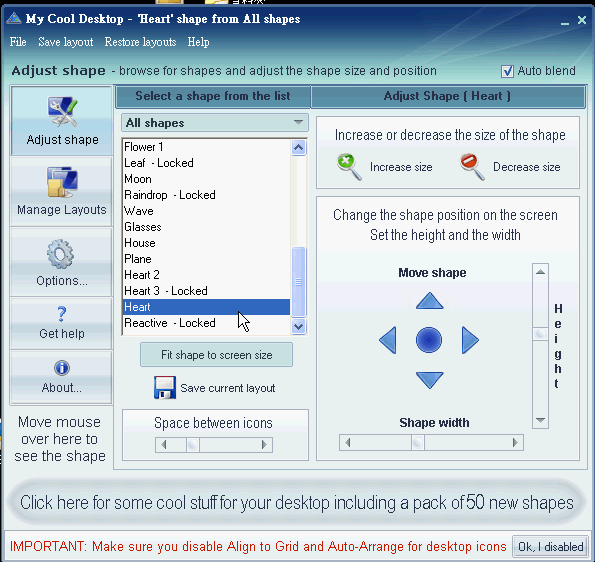Screen dimensions: 595x562
Task: Open the Save layout menu
Action: (x=66, y=42)
